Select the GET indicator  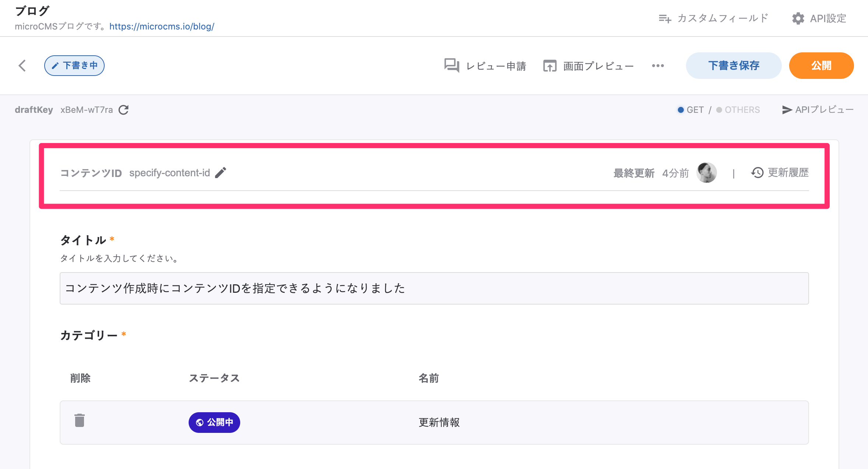[690, 110]
